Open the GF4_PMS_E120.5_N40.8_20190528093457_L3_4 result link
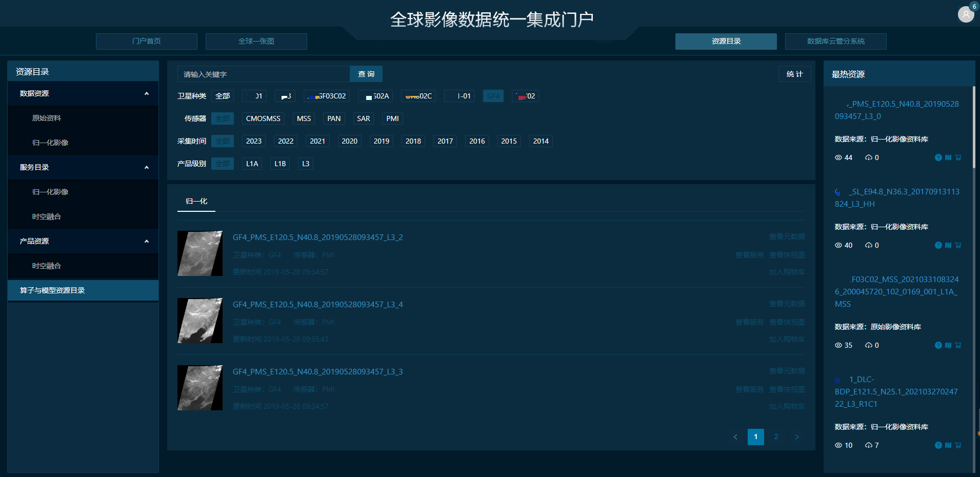 pos(317,305)
